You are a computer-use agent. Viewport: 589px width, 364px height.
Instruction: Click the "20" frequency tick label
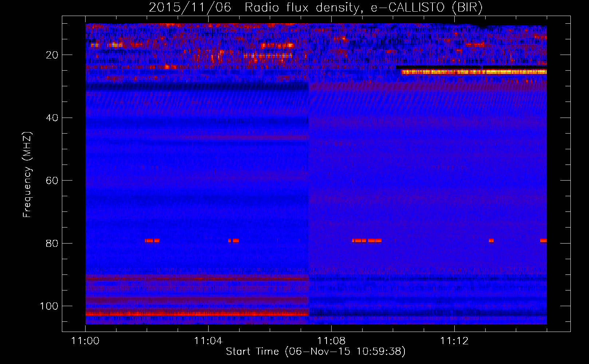[52, 55]
